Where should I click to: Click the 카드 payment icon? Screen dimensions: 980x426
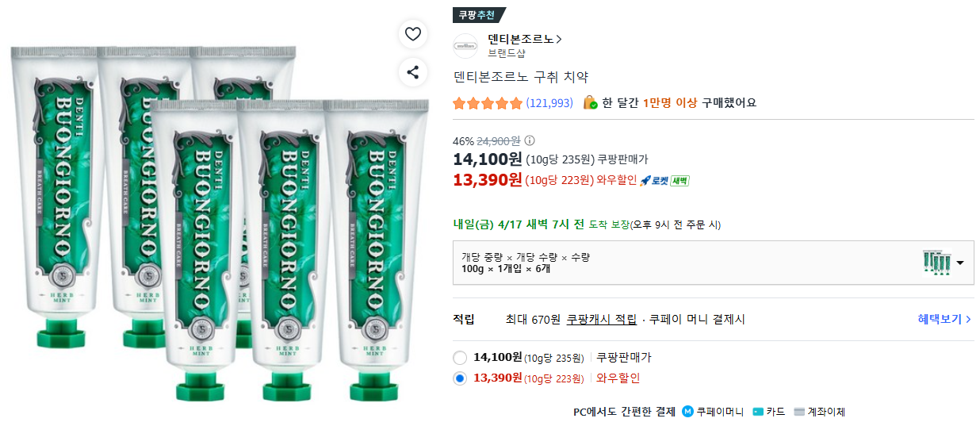coord(758,412)
